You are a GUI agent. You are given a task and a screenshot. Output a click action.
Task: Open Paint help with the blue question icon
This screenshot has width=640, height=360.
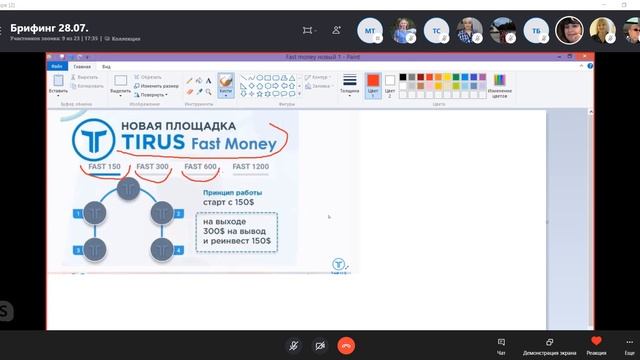click(x=590, y=66)
